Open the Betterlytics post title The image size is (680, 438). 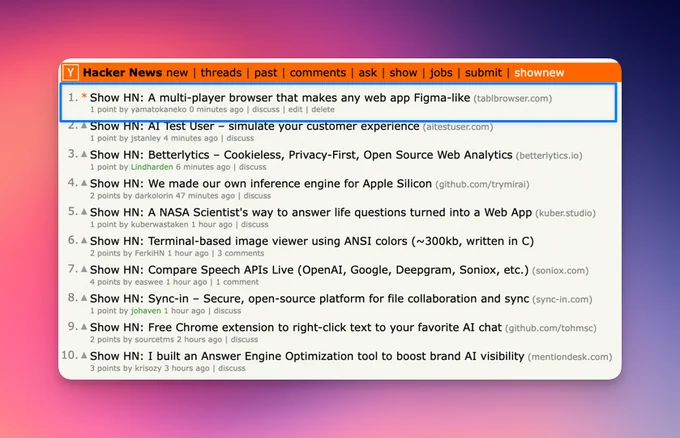(301, 155)
